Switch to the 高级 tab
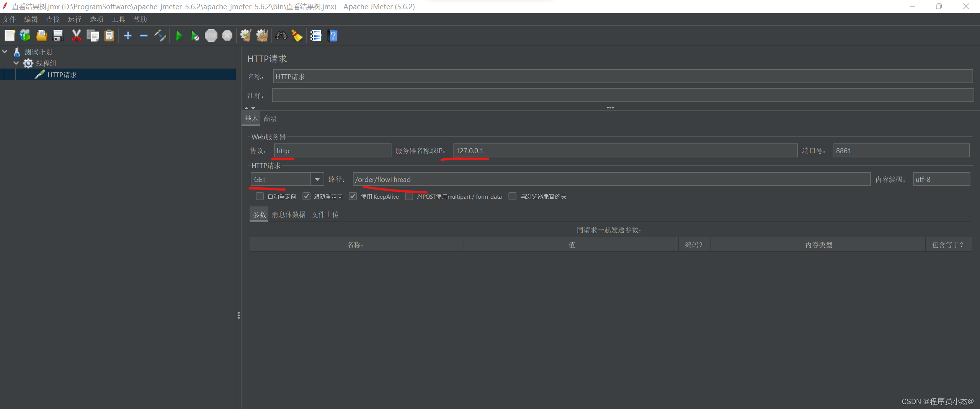Screen dimensions: 980x409 click(x=270, y=119)
